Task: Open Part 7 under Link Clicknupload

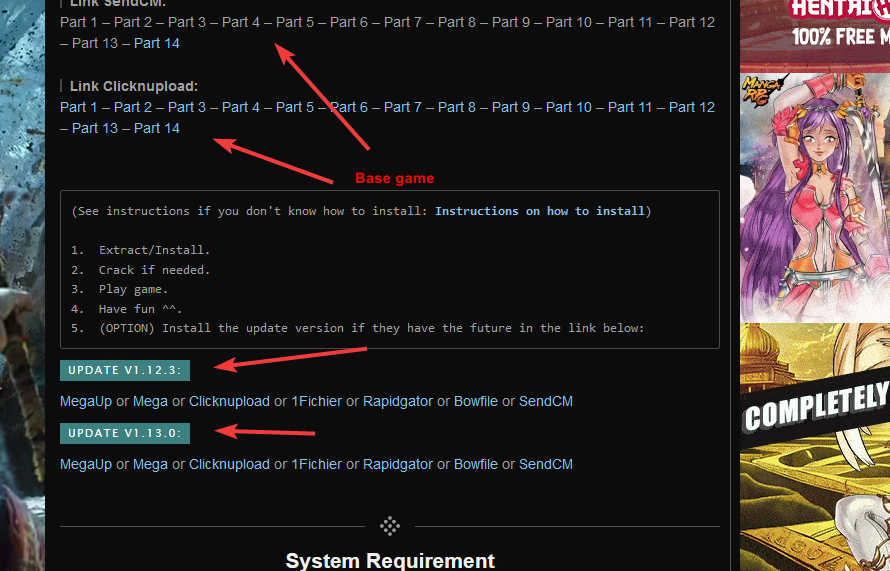Action: [x=403, y=107]
